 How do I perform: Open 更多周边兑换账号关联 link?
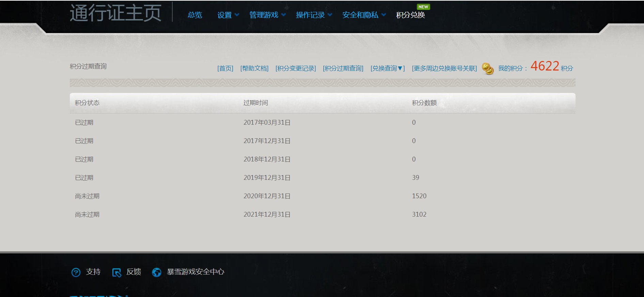pos(444,68)
